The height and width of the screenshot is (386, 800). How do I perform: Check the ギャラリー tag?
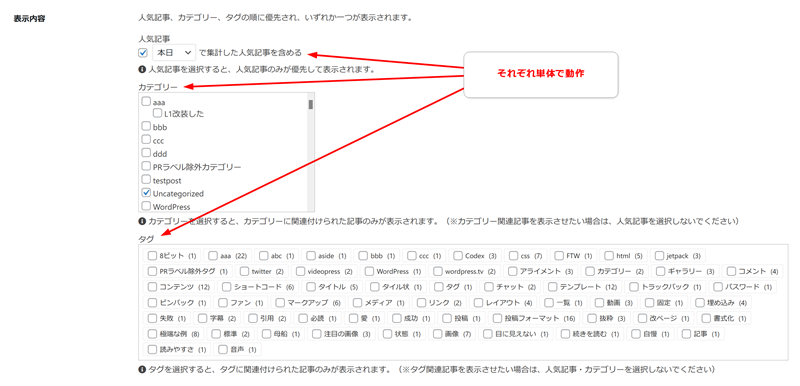[660, 271]
